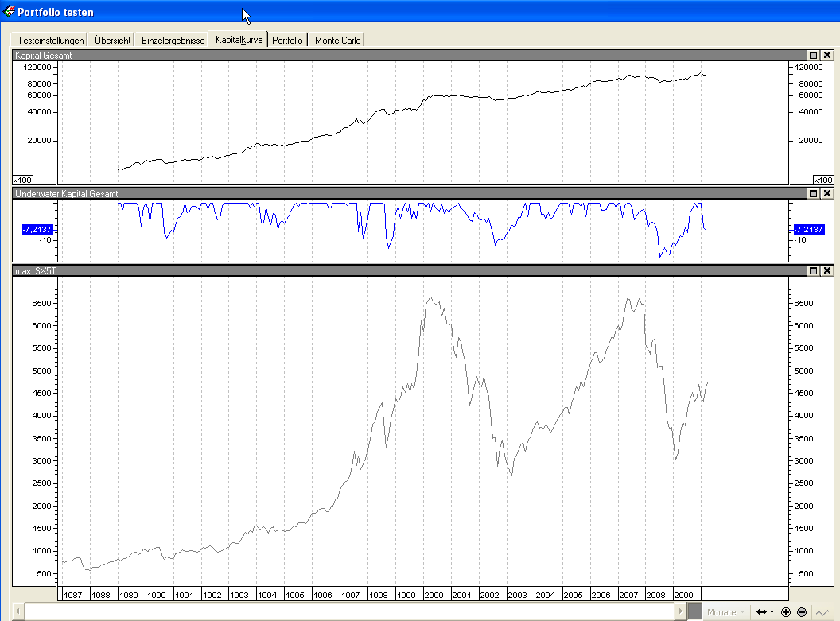Click the line chart style icon
Viewport: 840px width, 621px height.
822,612
